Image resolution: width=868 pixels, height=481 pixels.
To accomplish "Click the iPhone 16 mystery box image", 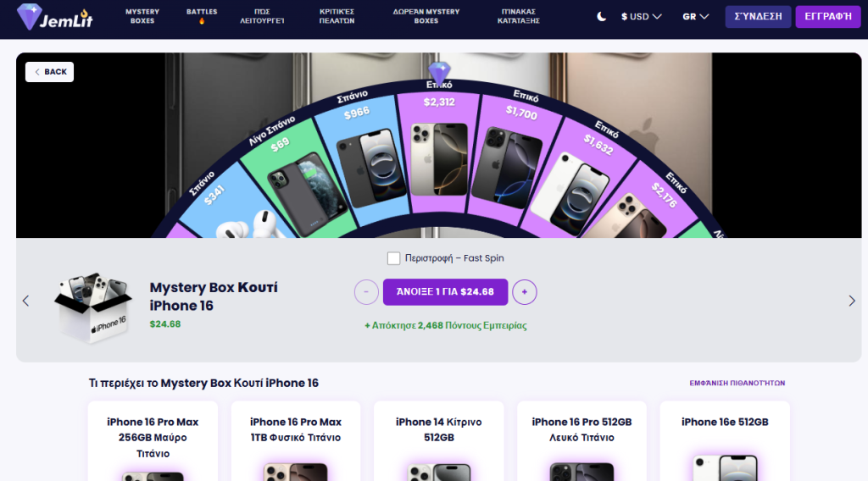I will [x=93, y=306].
